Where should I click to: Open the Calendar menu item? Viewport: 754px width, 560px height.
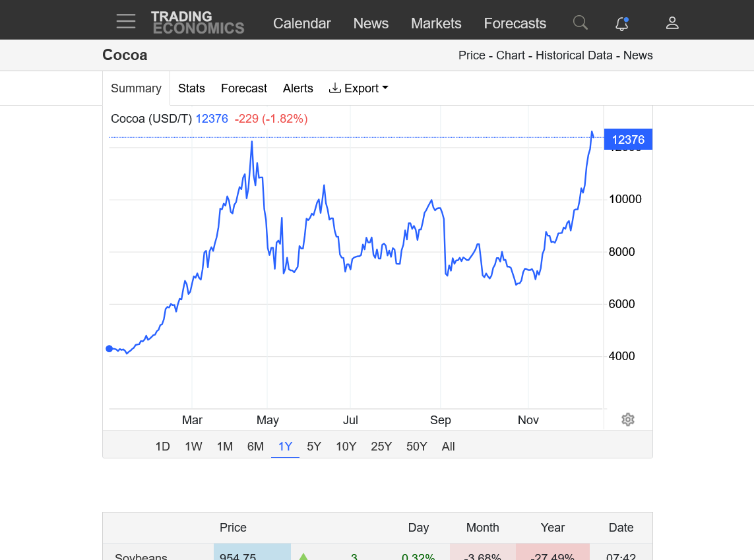coord(301,24)
